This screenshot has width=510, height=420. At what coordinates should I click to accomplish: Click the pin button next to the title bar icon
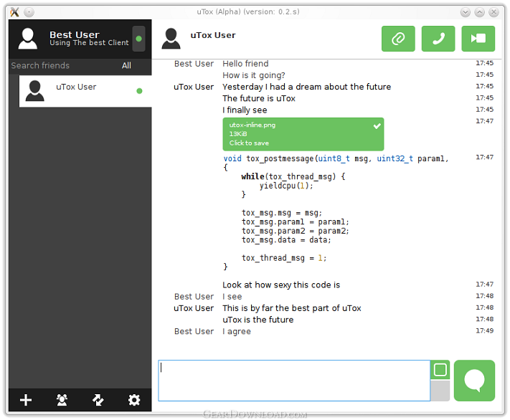coord(29,12)
